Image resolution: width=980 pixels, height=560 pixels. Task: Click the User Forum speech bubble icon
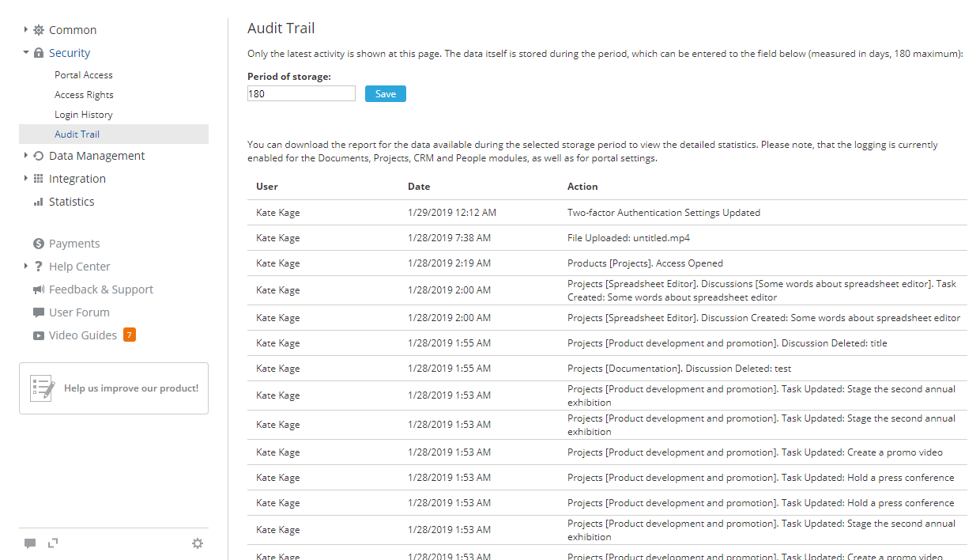coord(37,312)
